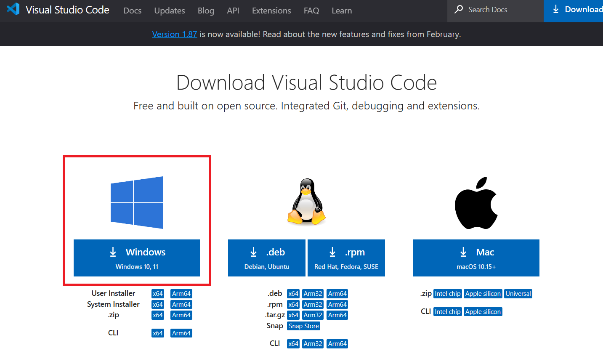Open the Extensions page
The height and width of the screenshot is (364, 603).
271,11
